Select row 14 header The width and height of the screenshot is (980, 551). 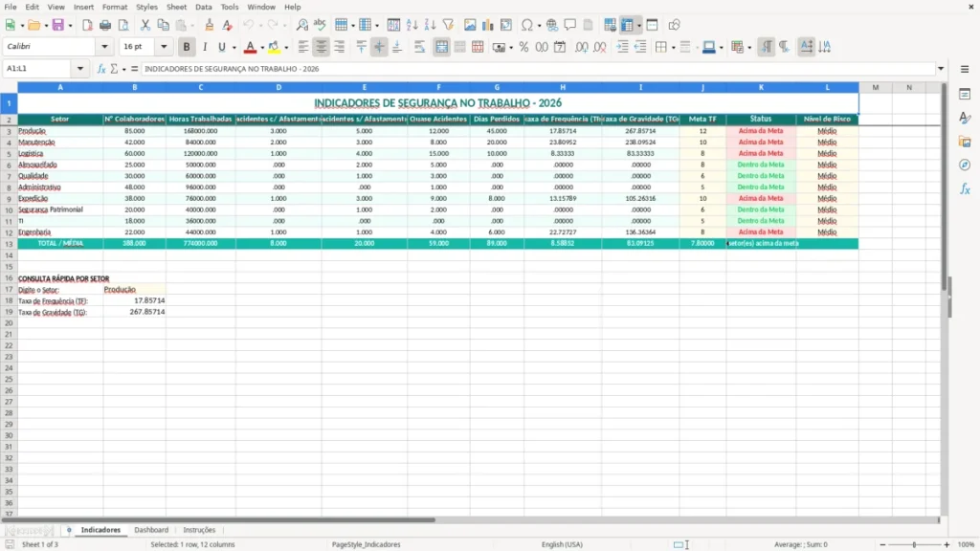point(9,254)
